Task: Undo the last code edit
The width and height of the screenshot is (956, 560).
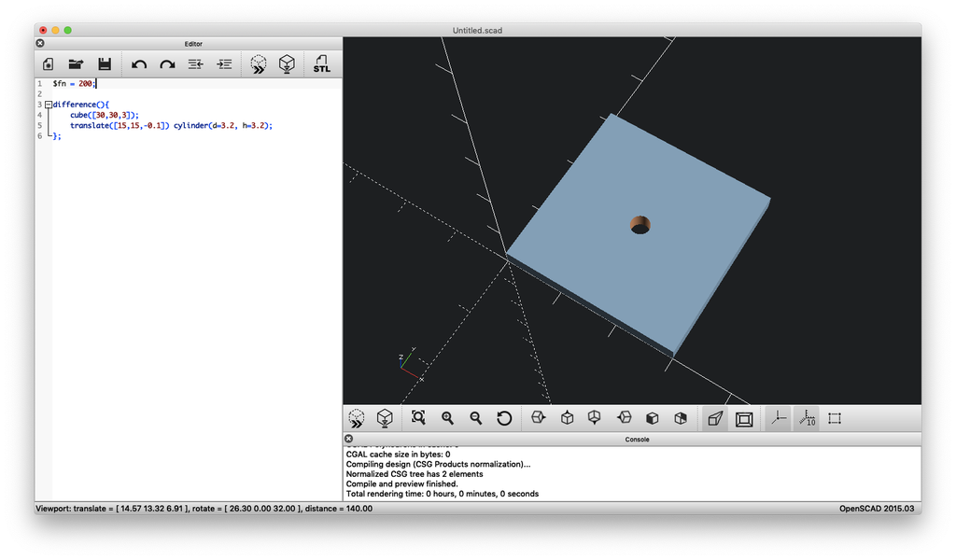Action: [x=139, y=63]
